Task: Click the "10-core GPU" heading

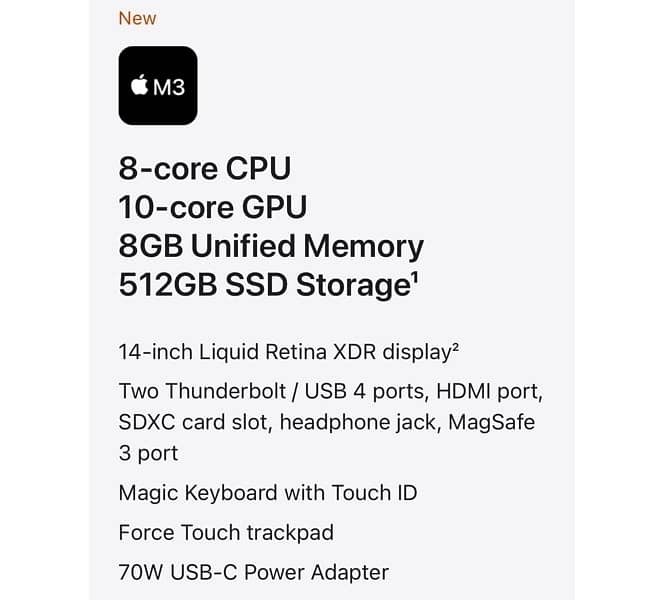Action: click(212, 207)
